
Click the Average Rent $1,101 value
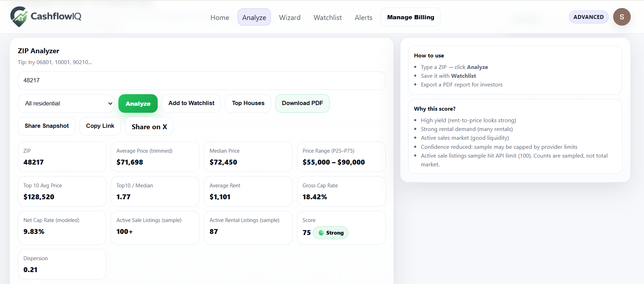220,197
